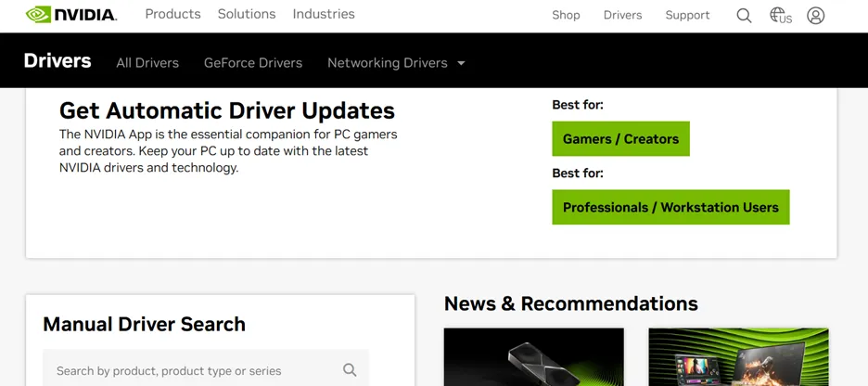Click the Gamers / Creators button
Screen dimensions: 868x386
coord(620,138)
